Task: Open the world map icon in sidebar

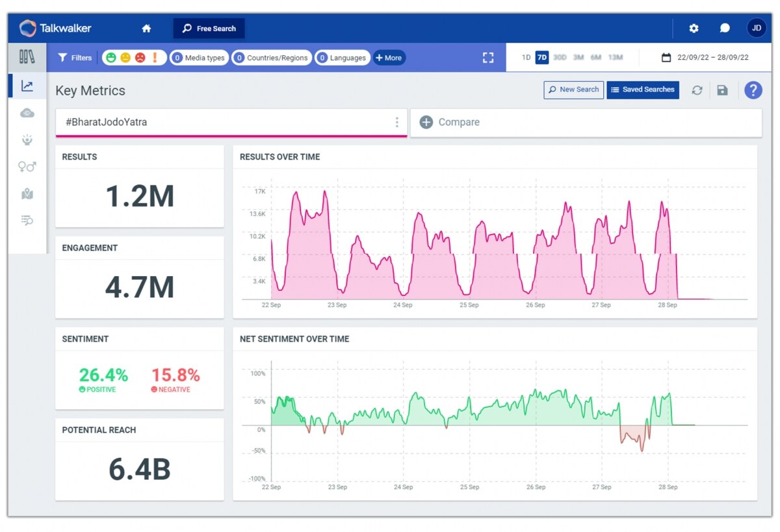Action: point(27,194)
